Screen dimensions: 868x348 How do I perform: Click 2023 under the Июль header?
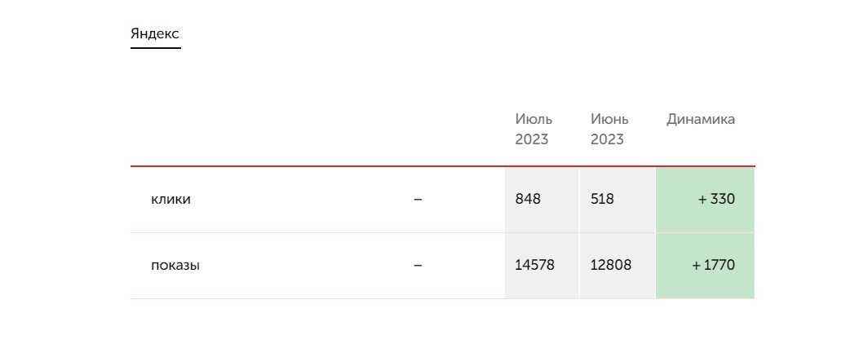tap(531, 139)
